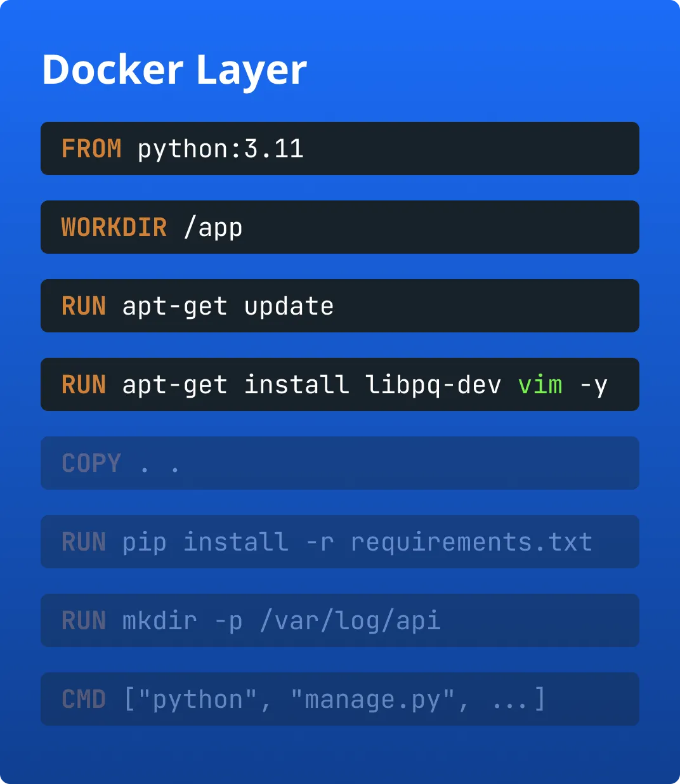Select the dimmed COPY keyword
Screen dimensions: 680x784
point(91,464)
